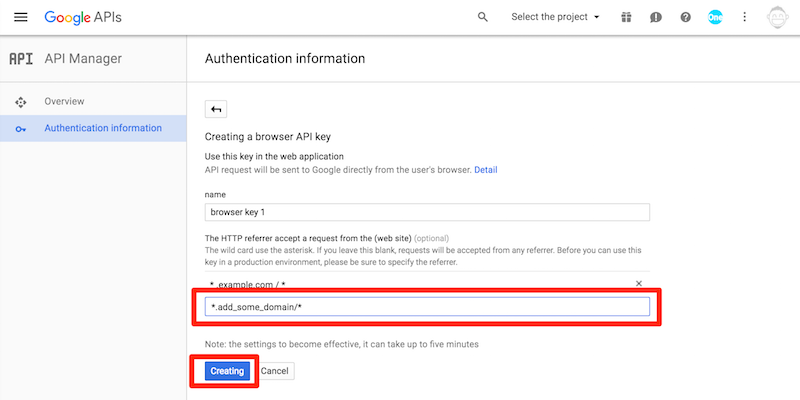This screenshot has width=800, height=400.
Task: Click the back arrow button
Action: 216,109
